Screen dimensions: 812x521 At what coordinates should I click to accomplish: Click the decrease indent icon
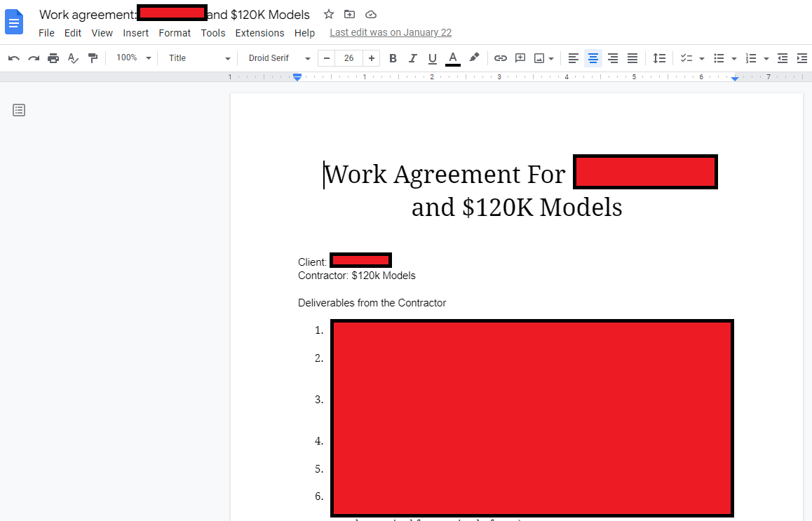tap(783, 58)
